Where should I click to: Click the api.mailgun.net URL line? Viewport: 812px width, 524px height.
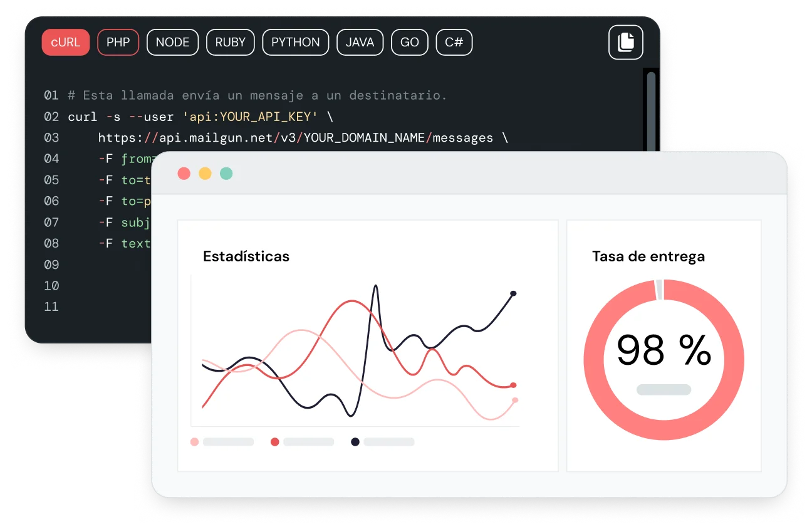click(x=303, y=138)
